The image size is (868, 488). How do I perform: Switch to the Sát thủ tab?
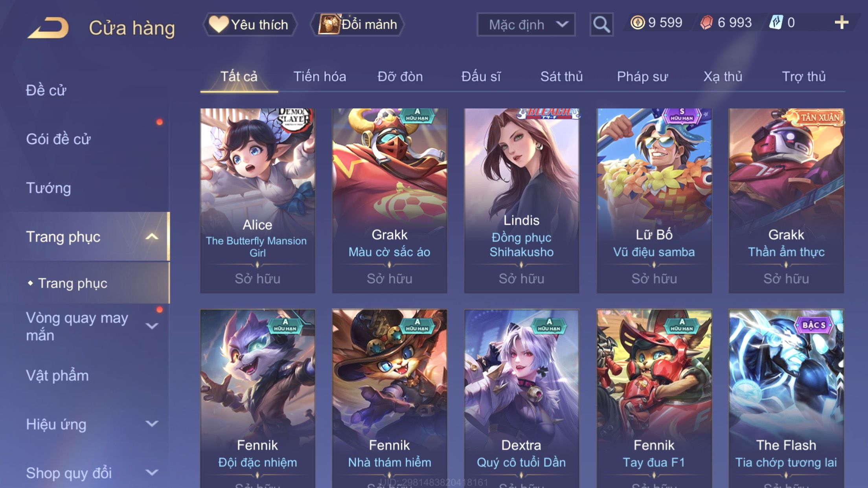(x=561, y=77)
